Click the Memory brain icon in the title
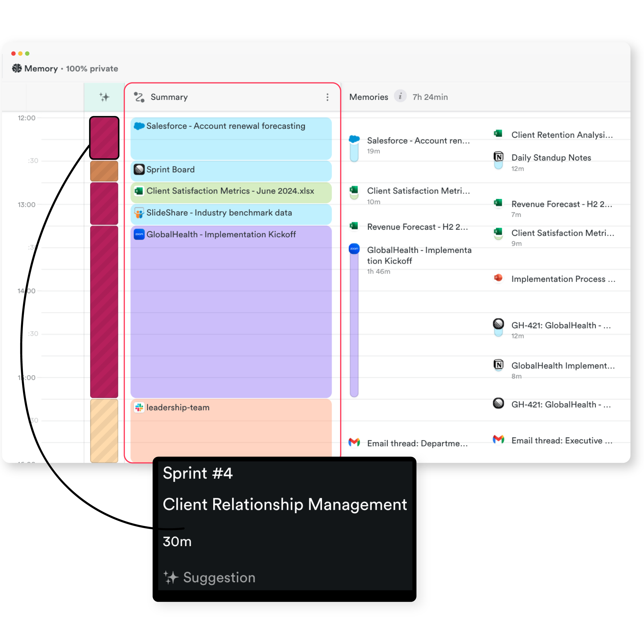The image size is (644, 644). click(17, 68)
